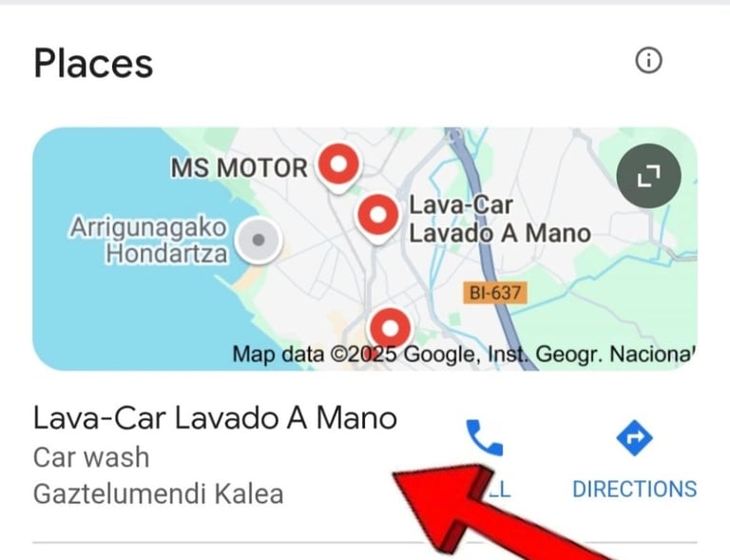Open DIRECTIONS to Lava-Car
Viewport: 730px width, 560px height.
click(x=634, y=490)
